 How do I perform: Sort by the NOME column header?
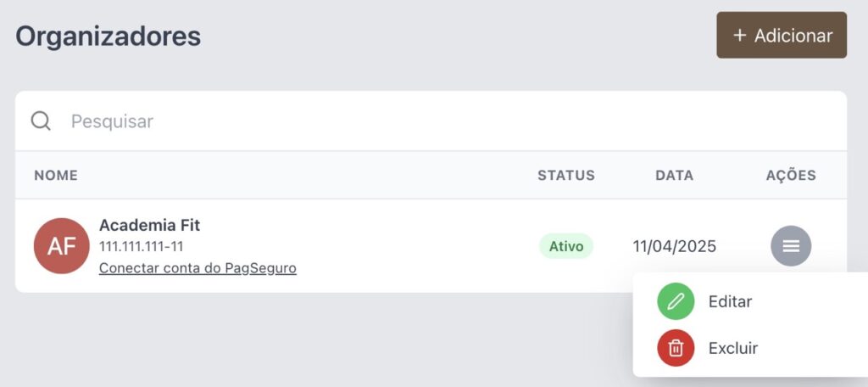click(56, 175)
